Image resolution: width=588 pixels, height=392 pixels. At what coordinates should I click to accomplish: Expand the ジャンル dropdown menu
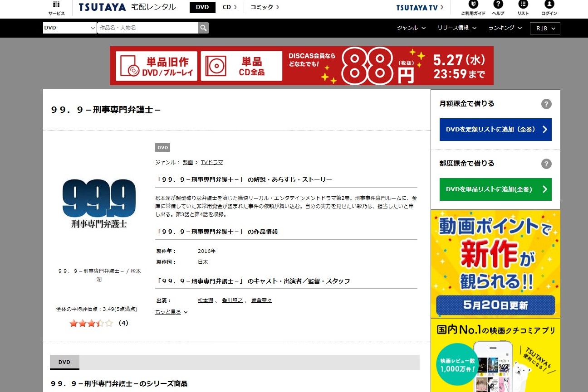411,28
